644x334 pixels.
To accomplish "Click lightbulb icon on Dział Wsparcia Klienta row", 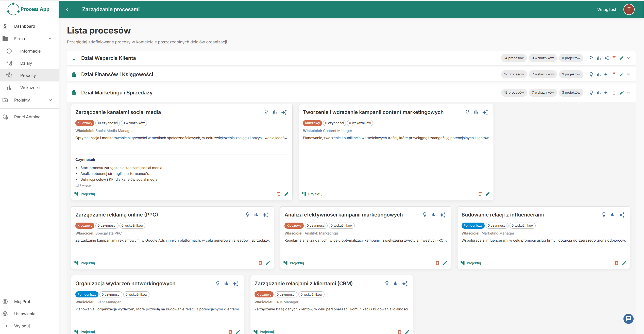I will [x=591, y=58].
